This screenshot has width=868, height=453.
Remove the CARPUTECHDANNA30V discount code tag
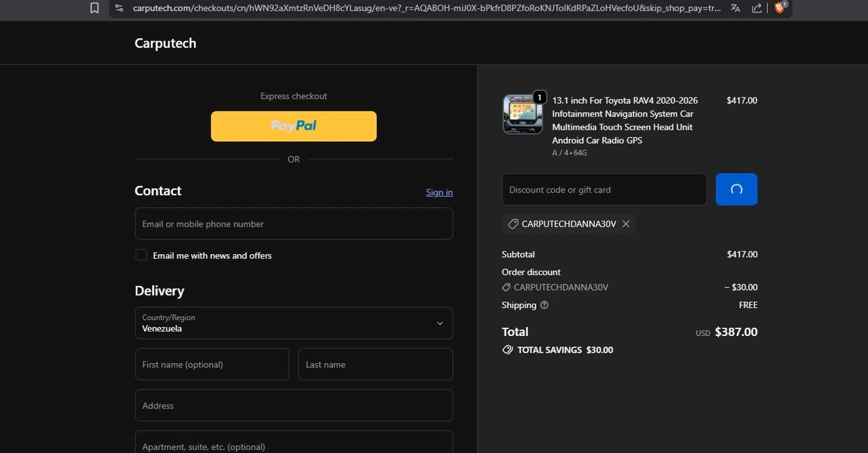click(626, 224)
